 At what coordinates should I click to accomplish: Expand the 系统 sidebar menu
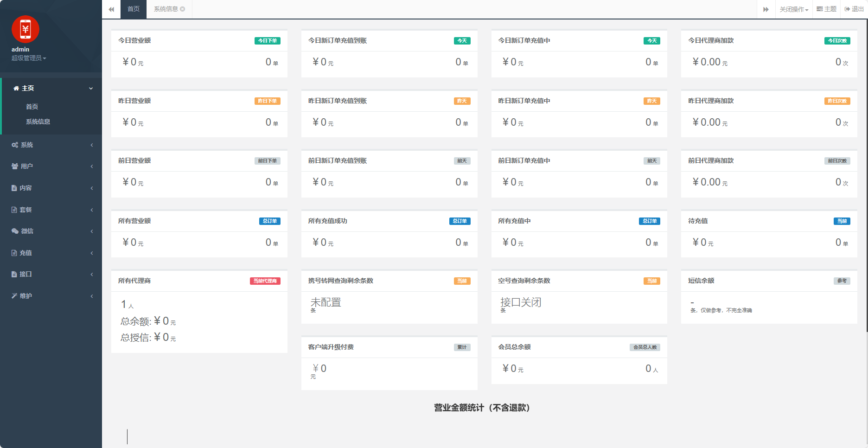click(51, 145)
